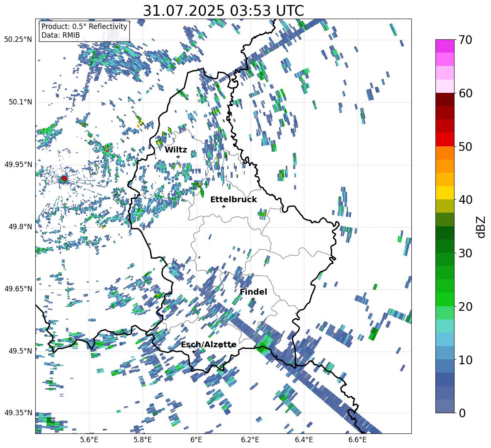
Task: Click the red radar site marker
Action: (64, 179)
